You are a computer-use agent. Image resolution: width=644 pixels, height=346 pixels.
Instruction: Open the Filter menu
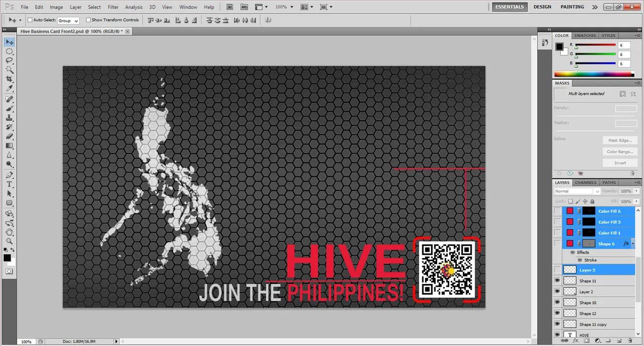113,7
